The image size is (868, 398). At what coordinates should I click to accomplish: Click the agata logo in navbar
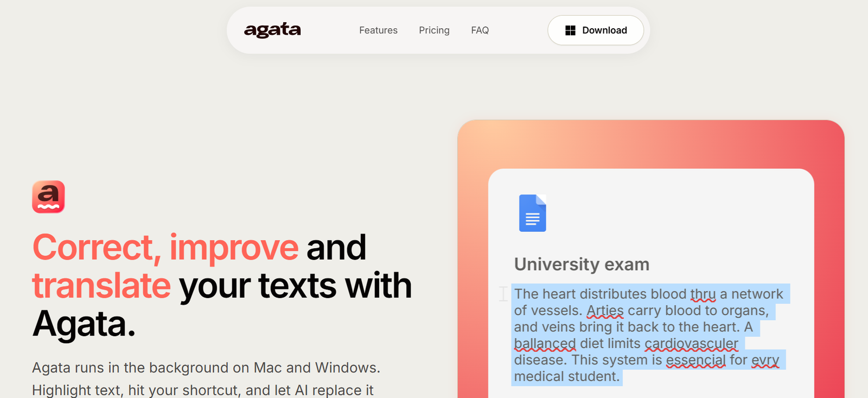point(272,30)
